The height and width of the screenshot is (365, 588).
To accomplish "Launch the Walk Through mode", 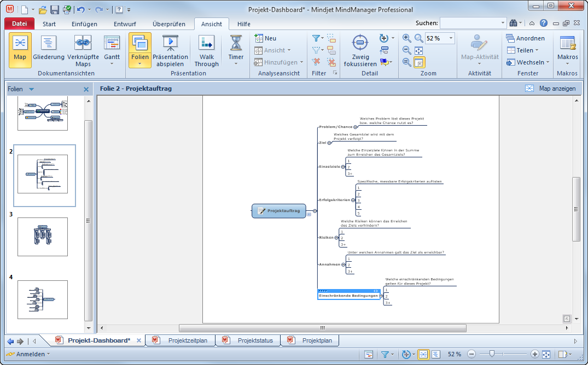I will coord(206,51).
